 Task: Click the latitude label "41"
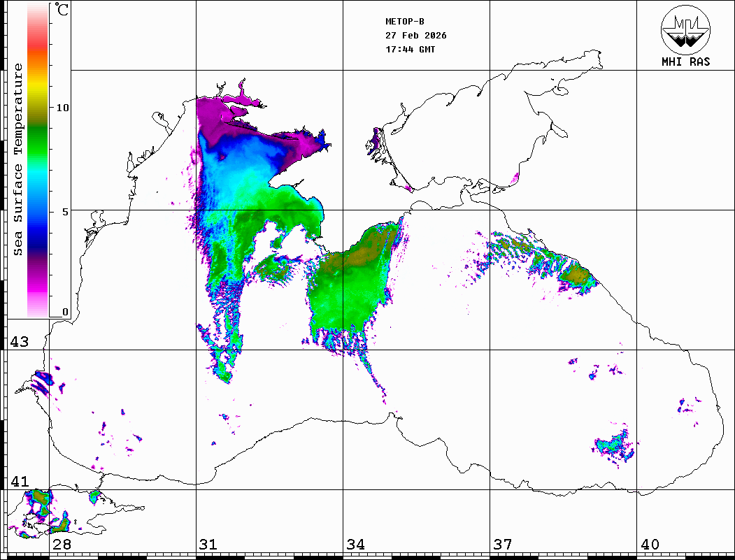(x=19, y=482)
